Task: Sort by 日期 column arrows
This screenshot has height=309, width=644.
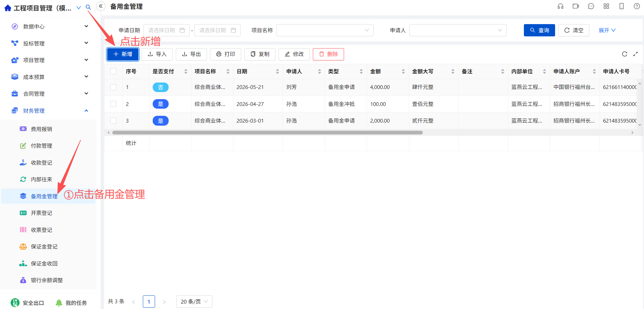Action: pos(277,71)
